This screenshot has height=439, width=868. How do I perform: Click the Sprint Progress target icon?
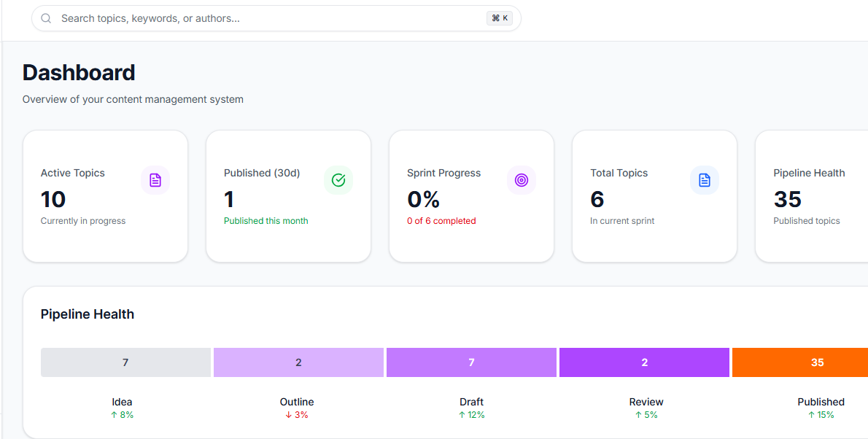coord(522,179)
